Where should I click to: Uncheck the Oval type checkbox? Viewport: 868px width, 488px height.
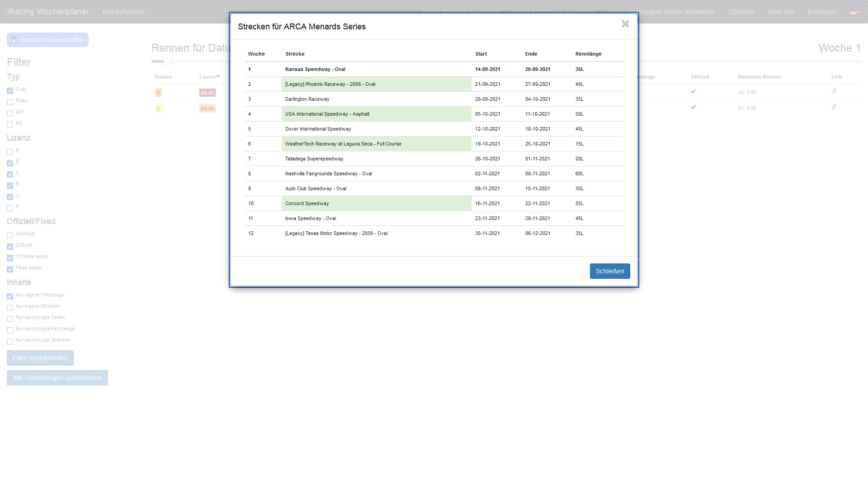coord(10,91)
